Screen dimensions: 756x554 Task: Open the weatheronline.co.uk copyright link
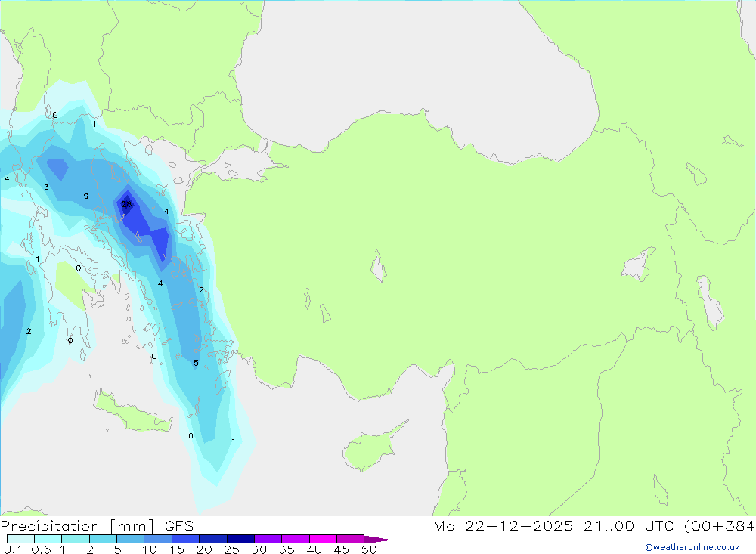click(x=692, y=547)
